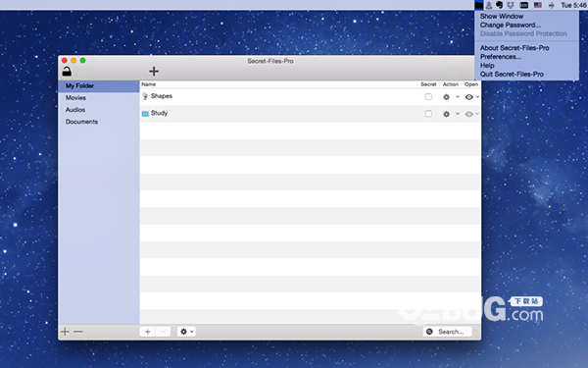Select the Study folder row
The image size is (588, 368).
[311, 114]
